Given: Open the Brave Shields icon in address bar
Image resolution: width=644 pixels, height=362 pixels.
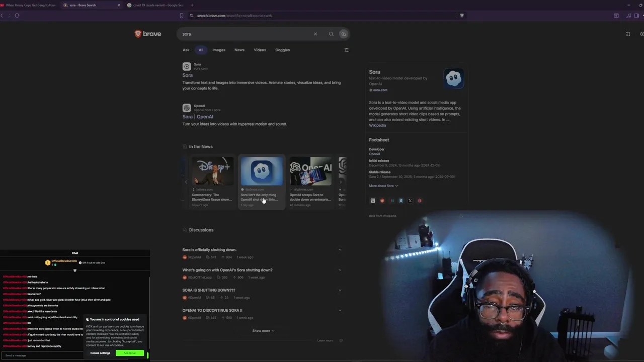Looking at the screenshot, I should tap(462, 16).
